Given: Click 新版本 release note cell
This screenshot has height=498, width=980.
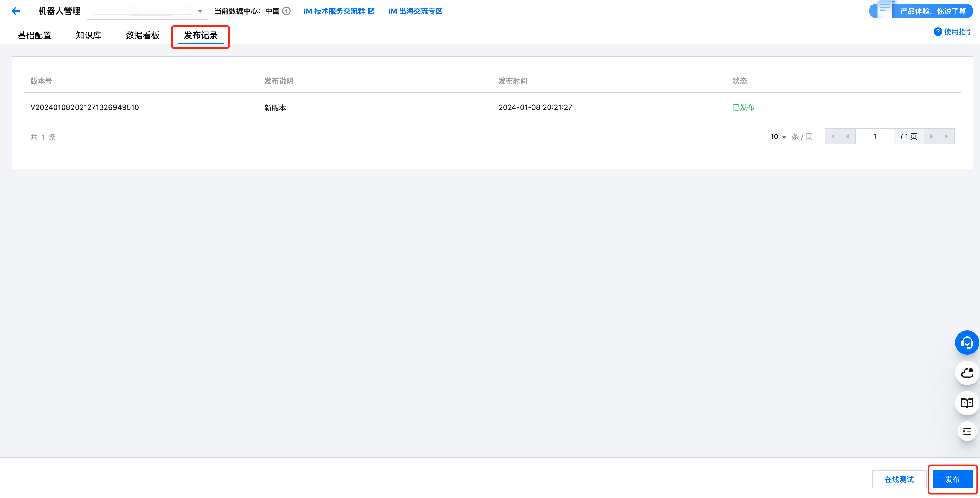Looking at the screenshot, I should pos(275,108).
